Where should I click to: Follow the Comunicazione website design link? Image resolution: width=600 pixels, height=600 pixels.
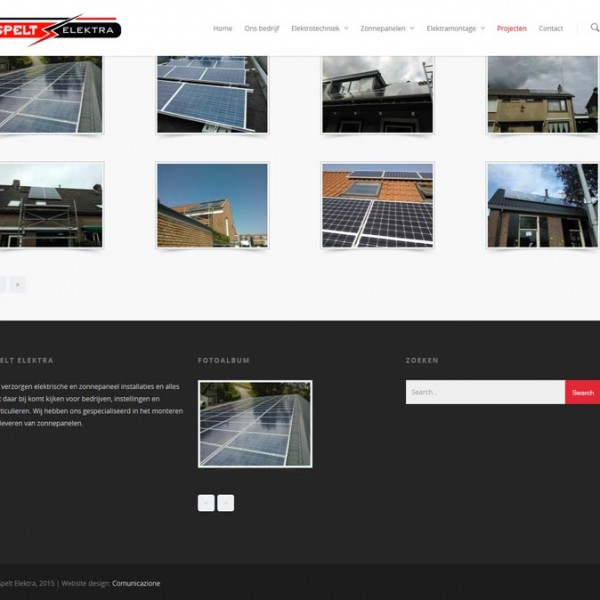[x=136, y=583]
